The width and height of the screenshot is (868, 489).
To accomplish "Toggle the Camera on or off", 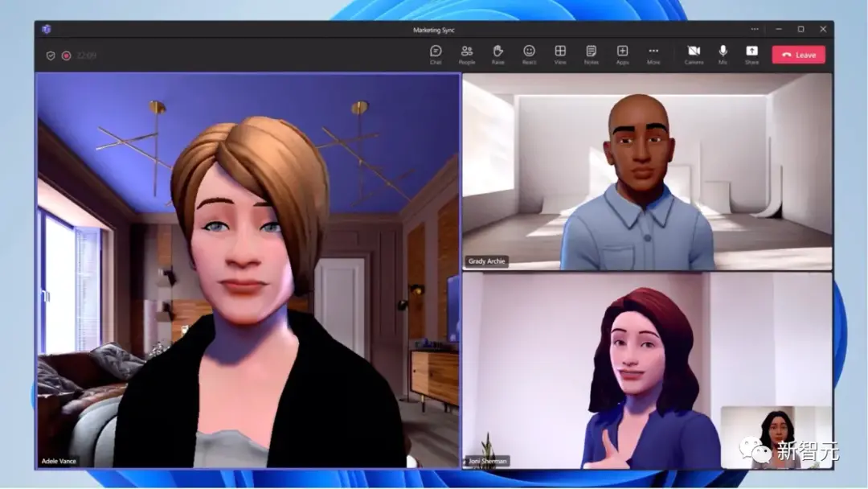I will (x=694, y=54).
